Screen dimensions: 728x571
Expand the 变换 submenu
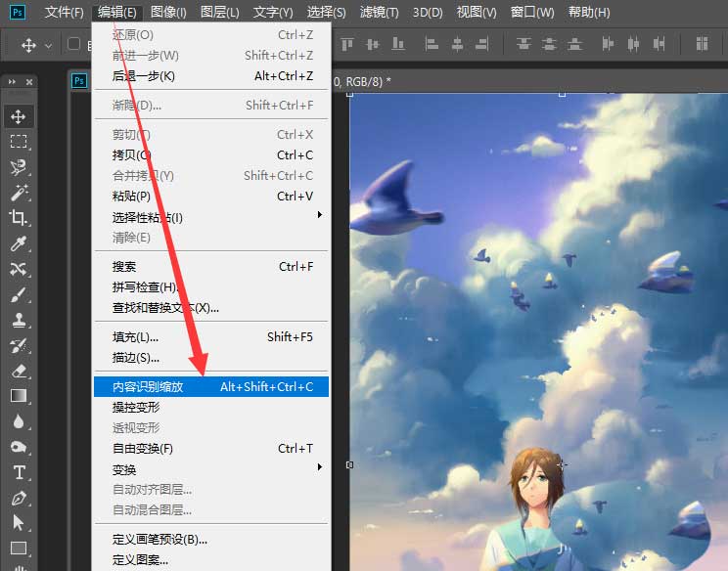[211, 469]
